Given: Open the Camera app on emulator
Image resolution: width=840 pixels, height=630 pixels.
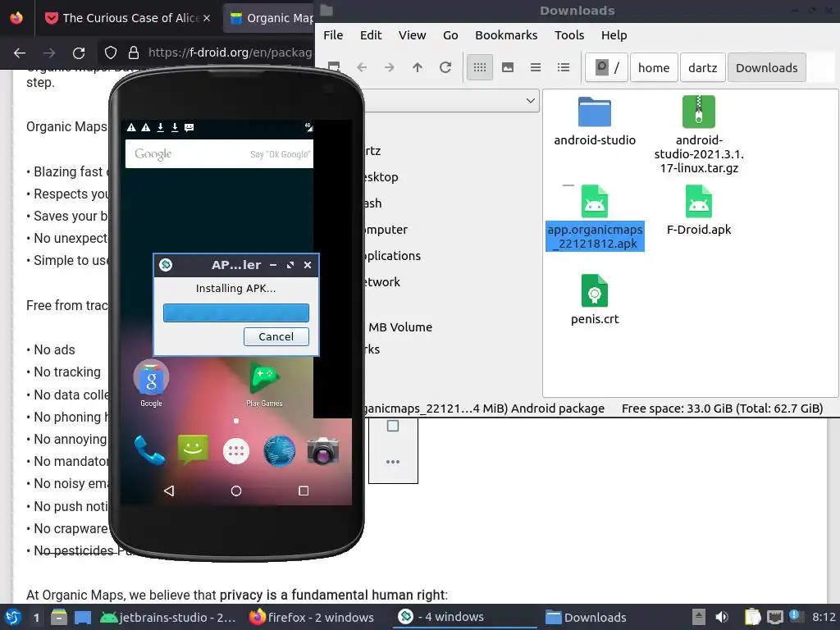Looking at the screenshot, I should click(x=322, y=450).
